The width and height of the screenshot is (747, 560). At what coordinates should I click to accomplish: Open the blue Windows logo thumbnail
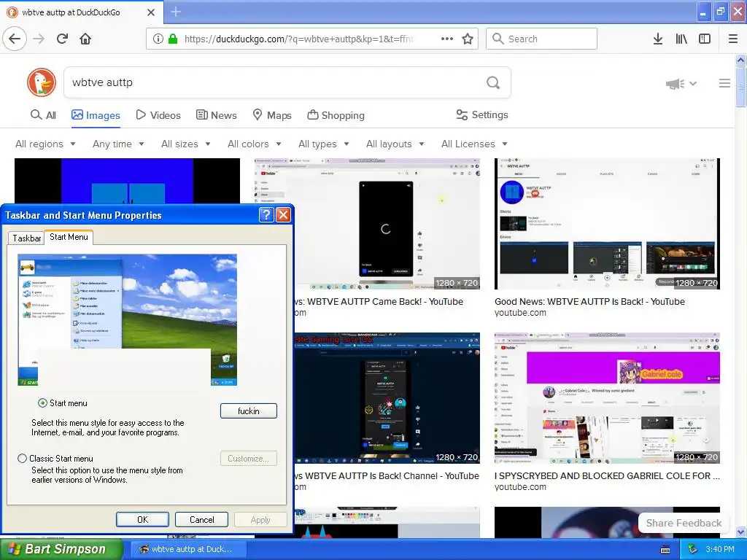[127, 181]
